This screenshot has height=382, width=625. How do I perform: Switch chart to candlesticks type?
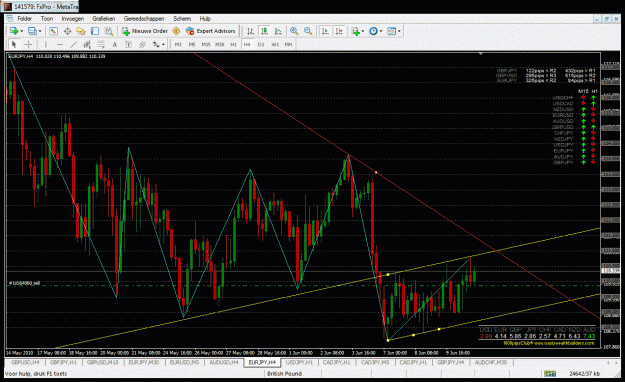click(264, 31)
